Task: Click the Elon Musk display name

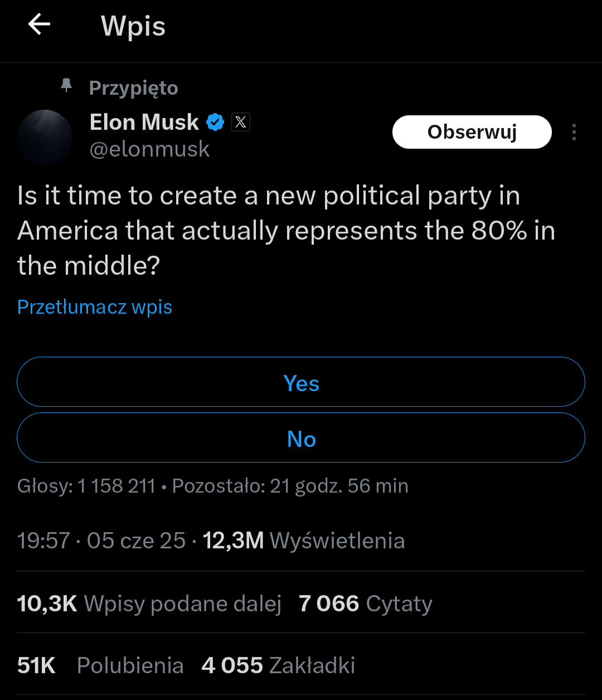Action: (x=144, y=122)
